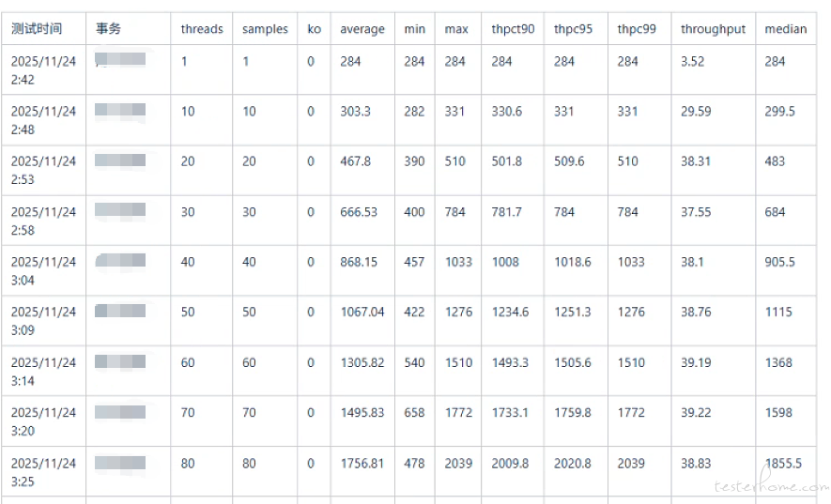The image size is (831, 504).
Task: Click the thpc95 value 1759.8
Action: [573, 412]
